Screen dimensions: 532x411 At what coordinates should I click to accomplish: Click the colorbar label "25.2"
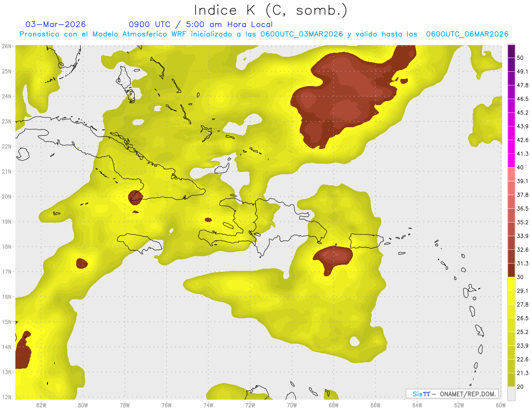click(x=523, y=332)
